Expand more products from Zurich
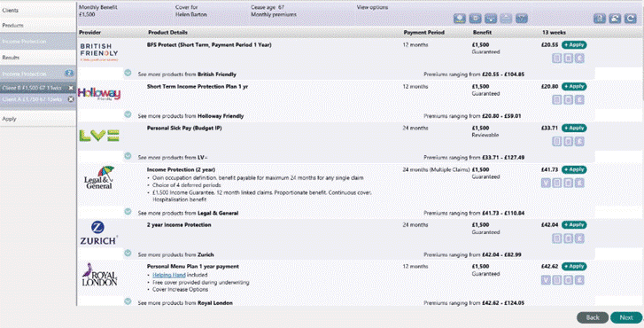 coord(128,253)
